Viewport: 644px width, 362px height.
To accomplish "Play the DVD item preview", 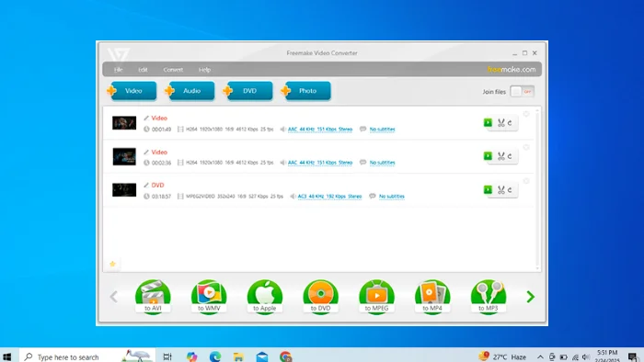I will click(488, 189).
